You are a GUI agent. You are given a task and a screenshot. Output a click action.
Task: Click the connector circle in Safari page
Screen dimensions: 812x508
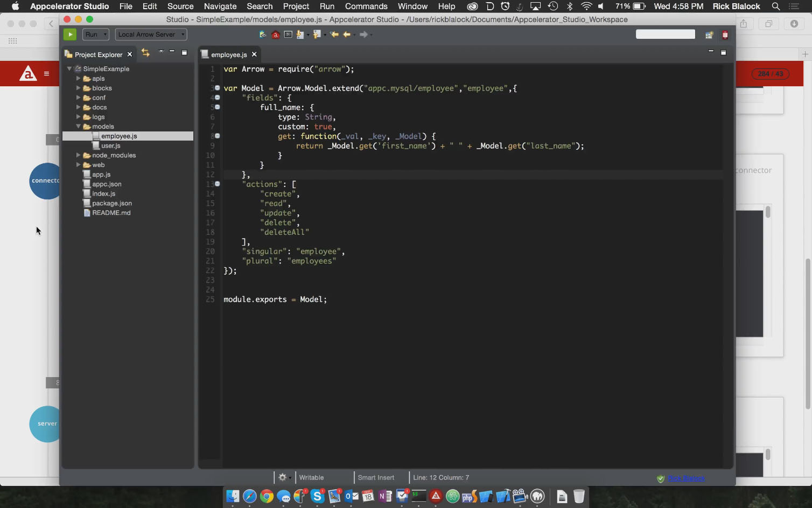pyautogui.click(x=46, y=181)
